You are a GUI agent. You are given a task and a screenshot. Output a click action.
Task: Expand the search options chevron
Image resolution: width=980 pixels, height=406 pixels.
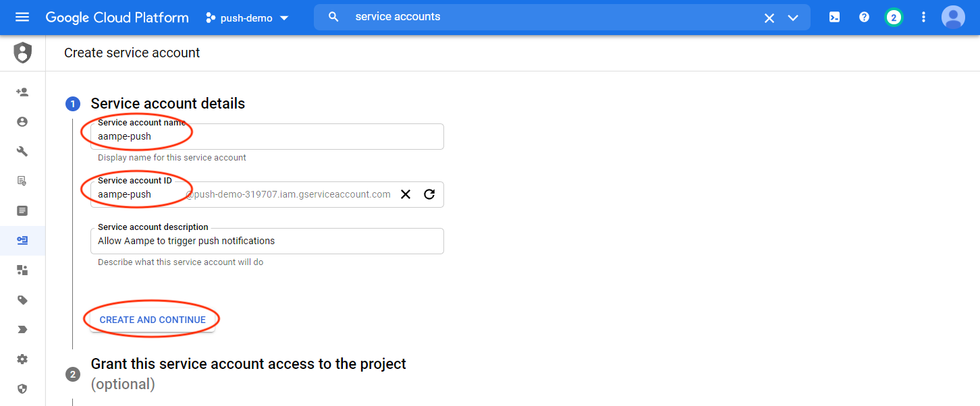point(793,17)
